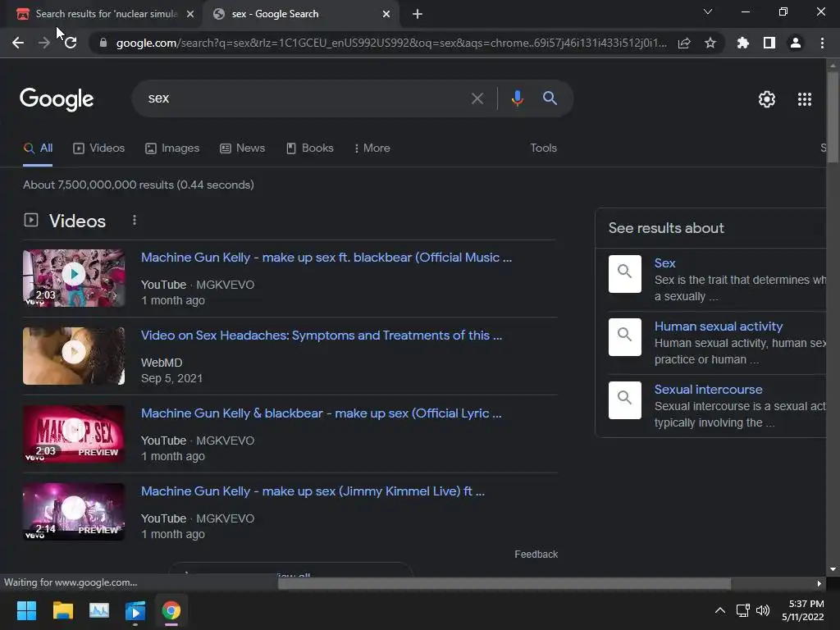
Task: Click in the Google search input field
Action: (305, 98)
